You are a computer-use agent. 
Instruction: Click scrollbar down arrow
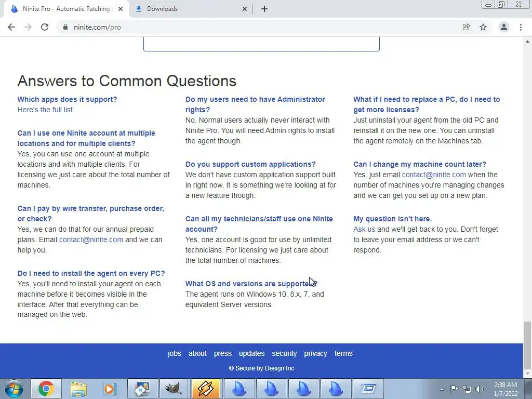pyautogui.click(x=527, y=374)
